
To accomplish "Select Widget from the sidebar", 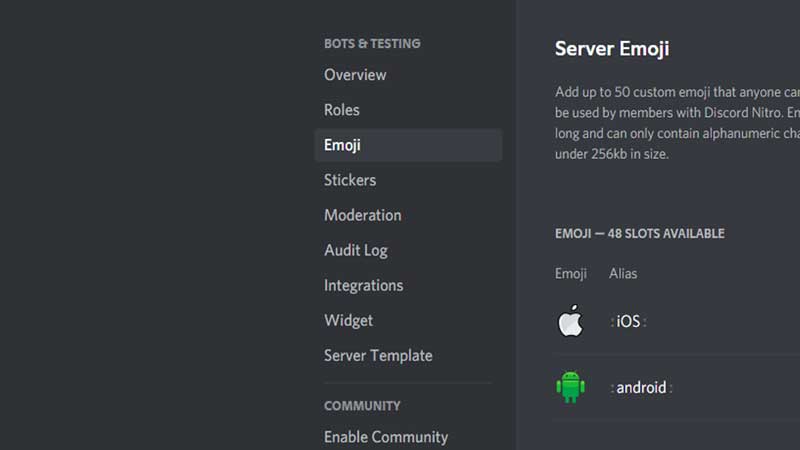I will 348,320.
